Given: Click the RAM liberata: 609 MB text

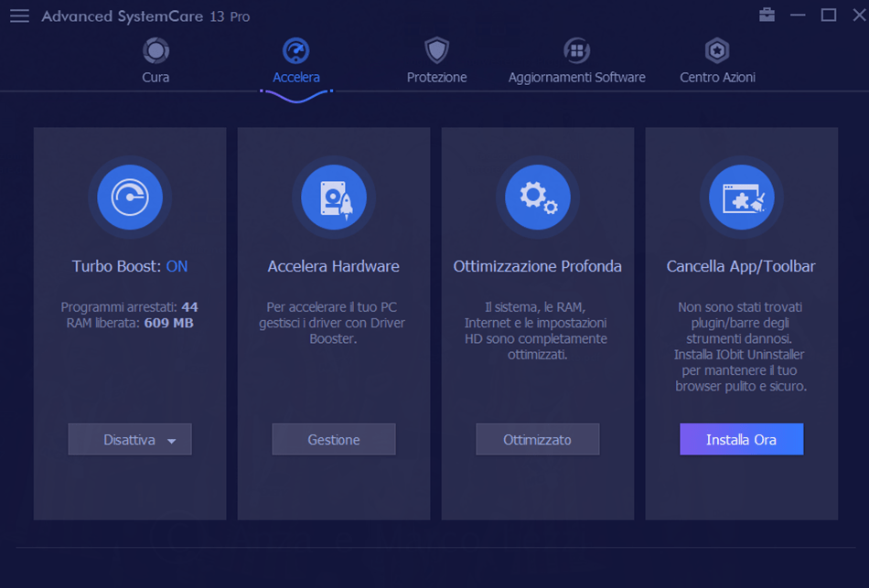Looking at the screenshot, I should click(x=130, y=323).
